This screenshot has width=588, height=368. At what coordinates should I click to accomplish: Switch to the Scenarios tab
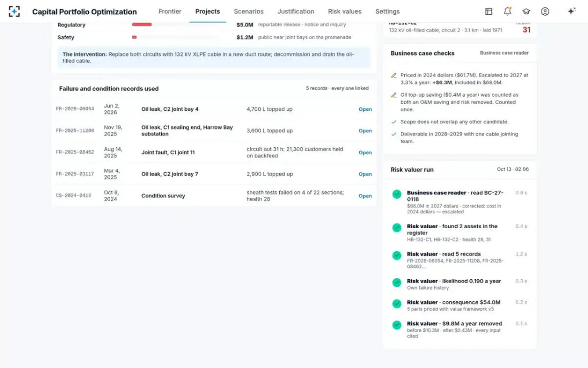click(x=248, y=11)
